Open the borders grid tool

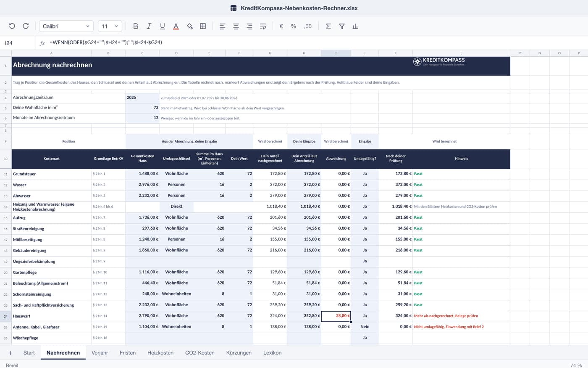(203, 26)
